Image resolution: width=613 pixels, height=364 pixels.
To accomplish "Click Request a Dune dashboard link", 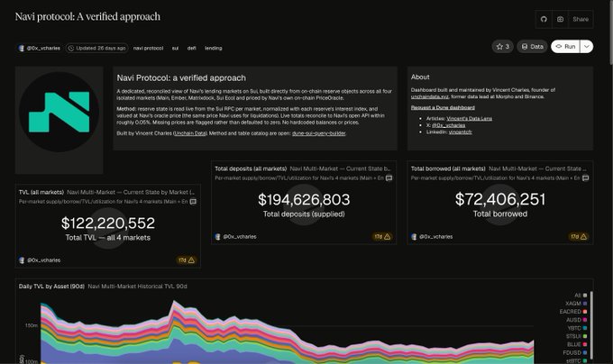I will [443, 107].
